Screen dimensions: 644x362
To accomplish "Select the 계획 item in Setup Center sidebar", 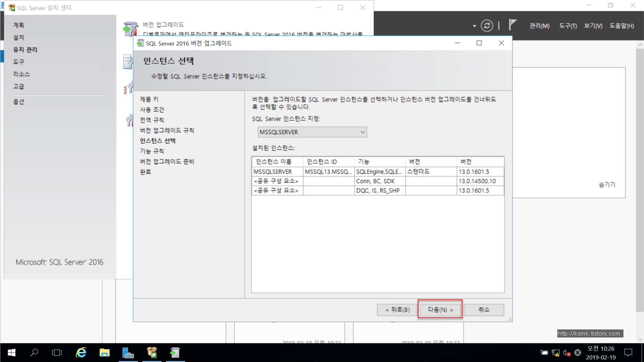I will (x=19, y=25).
